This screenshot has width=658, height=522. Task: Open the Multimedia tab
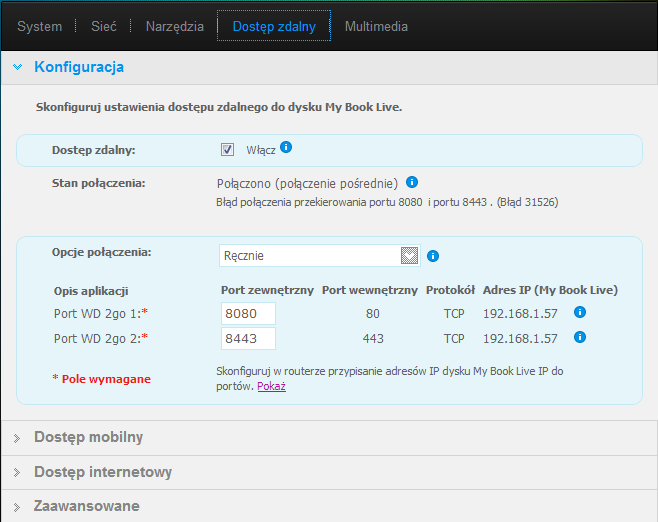coord(376,26)
